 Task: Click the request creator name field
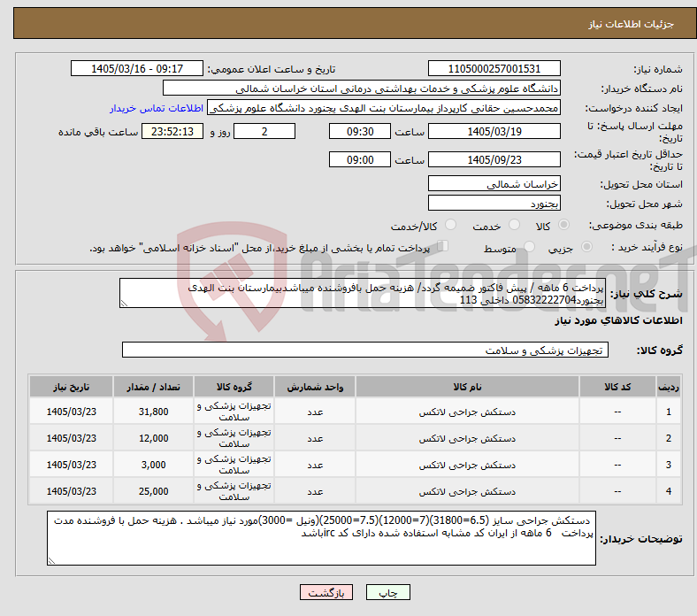(x=384, y=108)
